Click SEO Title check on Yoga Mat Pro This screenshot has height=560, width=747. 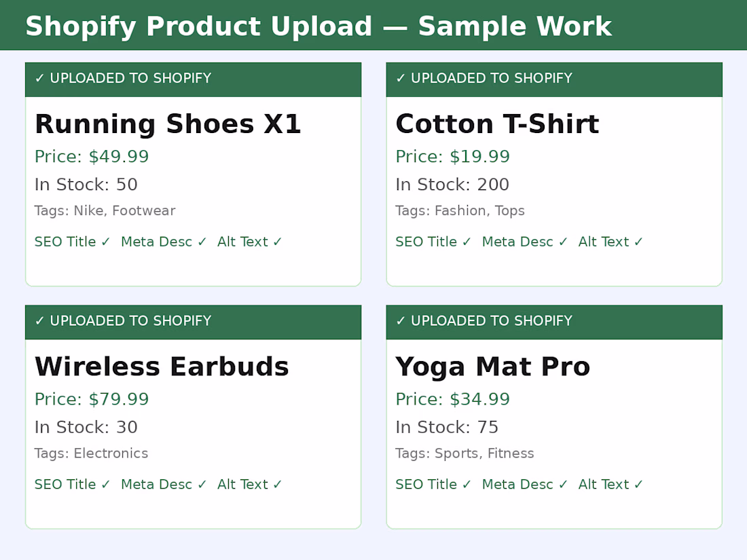click(433, 485)
